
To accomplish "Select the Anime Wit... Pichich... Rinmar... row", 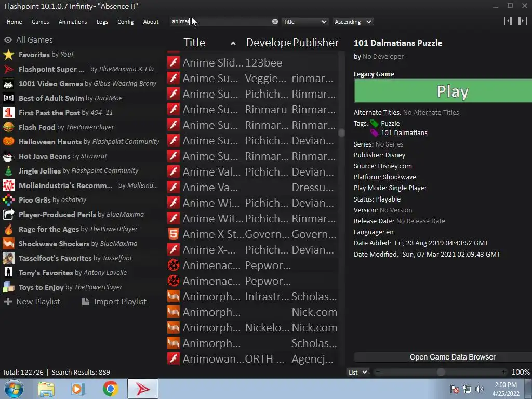I will coord(252,219).
